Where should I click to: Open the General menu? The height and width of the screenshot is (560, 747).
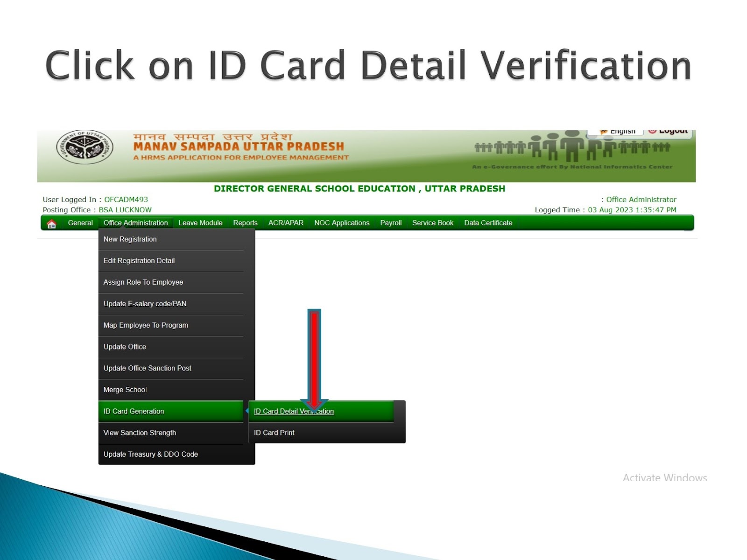pyautogui.click(x=80, y=223)
